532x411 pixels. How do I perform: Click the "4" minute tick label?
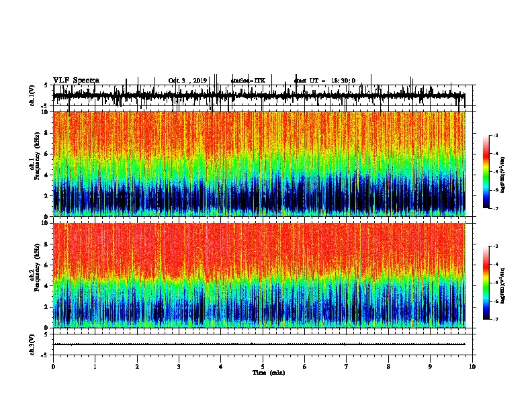tap(221, 367)
